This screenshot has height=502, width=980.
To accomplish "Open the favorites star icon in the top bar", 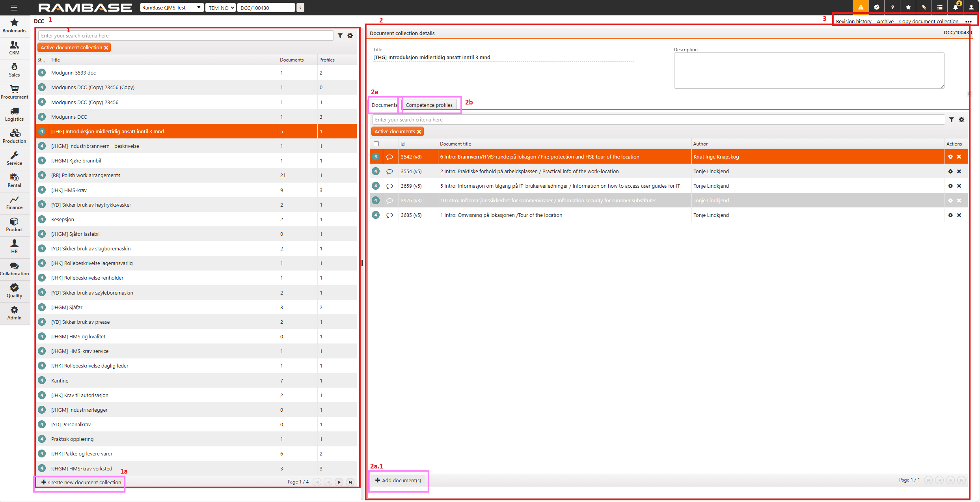I will [908, 7].
